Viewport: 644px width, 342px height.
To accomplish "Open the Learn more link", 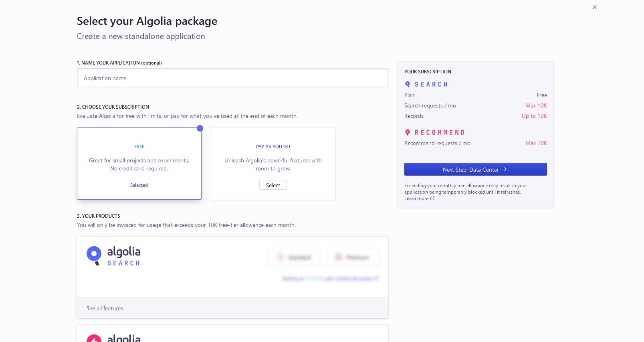I will click(416, 198).
